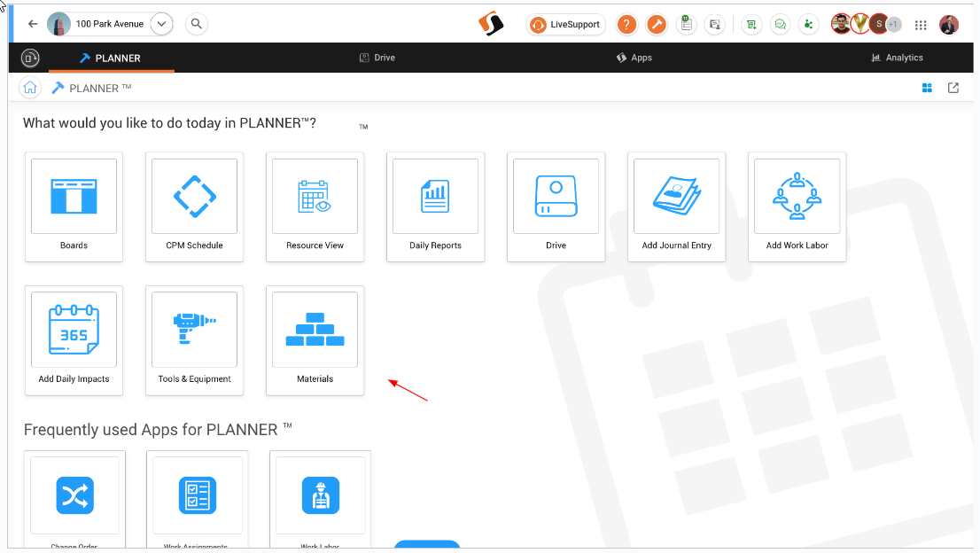Image resolution: width=980 pixels, height=553 pixels.
Task: Open the Work Assignments app icon
Action: [198, 495]
